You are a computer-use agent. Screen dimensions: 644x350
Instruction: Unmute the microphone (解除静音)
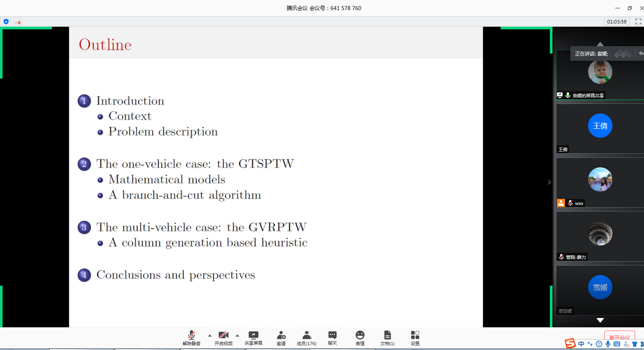[191, 338]
